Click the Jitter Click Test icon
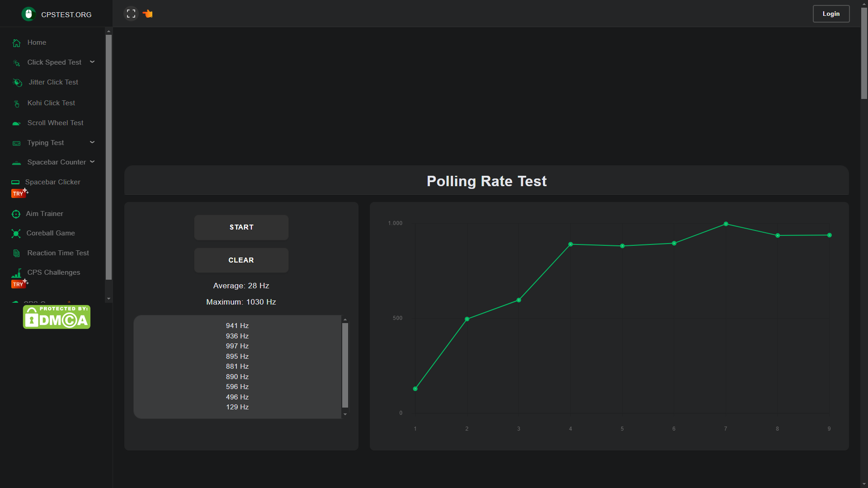This screenshot has width=868, height=488. pos(17,83)
